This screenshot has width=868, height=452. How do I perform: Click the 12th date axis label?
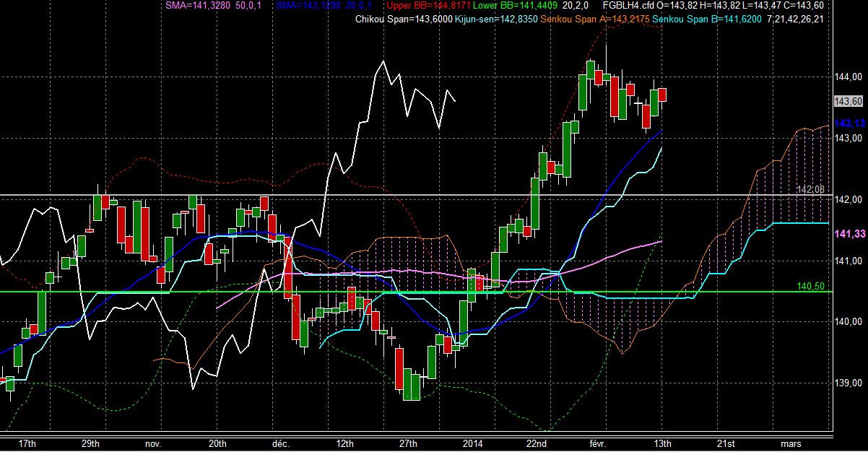[x=345, y=443]
